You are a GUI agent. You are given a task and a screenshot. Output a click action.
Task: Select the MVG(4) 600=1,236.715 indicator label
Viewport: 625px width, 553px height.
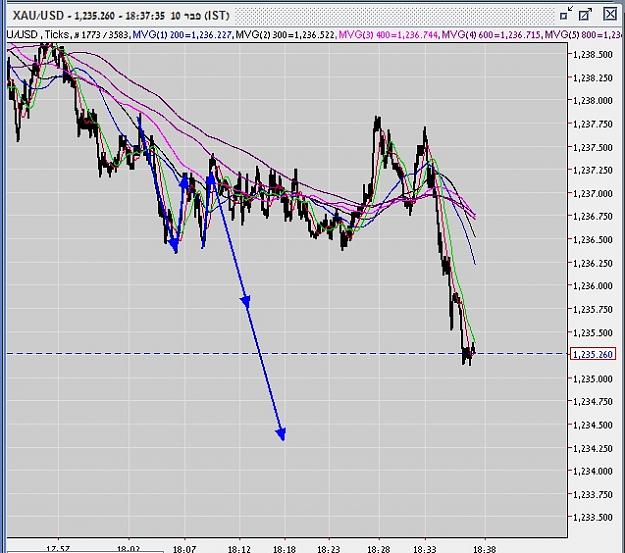(x=491, y=35)
